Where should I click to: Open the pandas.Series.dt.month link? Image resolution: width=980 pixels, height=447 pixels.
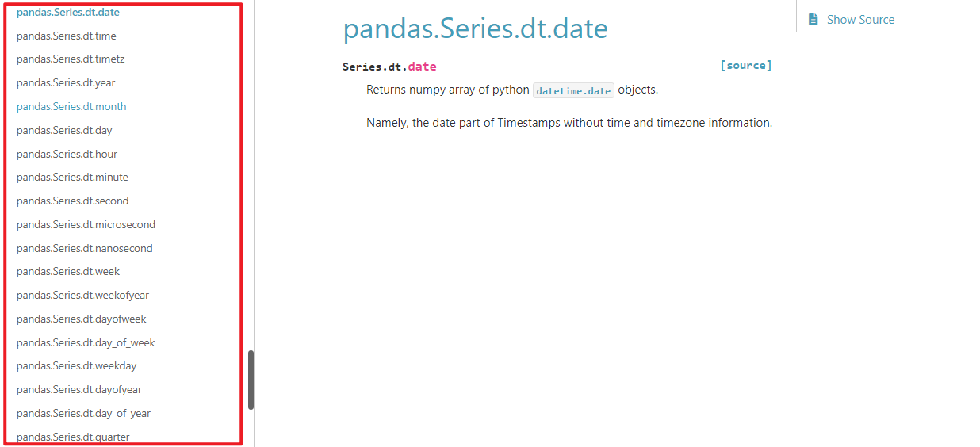(x=71, y=106)
